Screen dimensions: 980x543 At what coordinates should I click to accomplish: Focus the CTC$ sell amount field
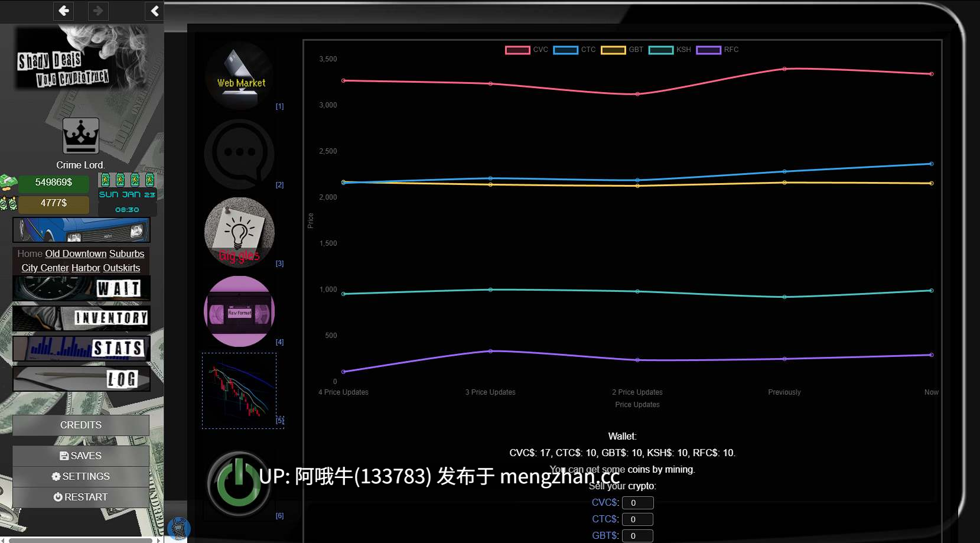pos(637,519)
